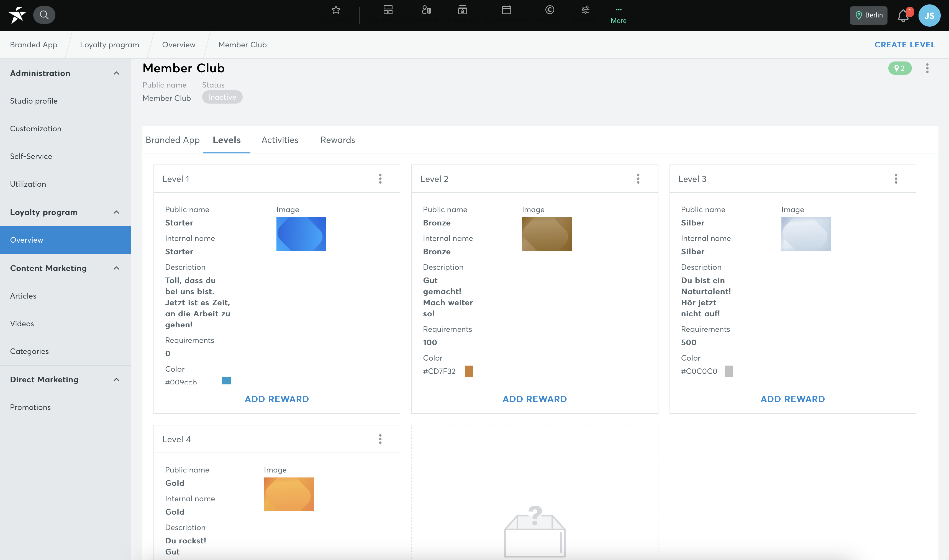Click Level 1 blue color swatch
The image size is (949, 560).
click(x=226, y=380)
